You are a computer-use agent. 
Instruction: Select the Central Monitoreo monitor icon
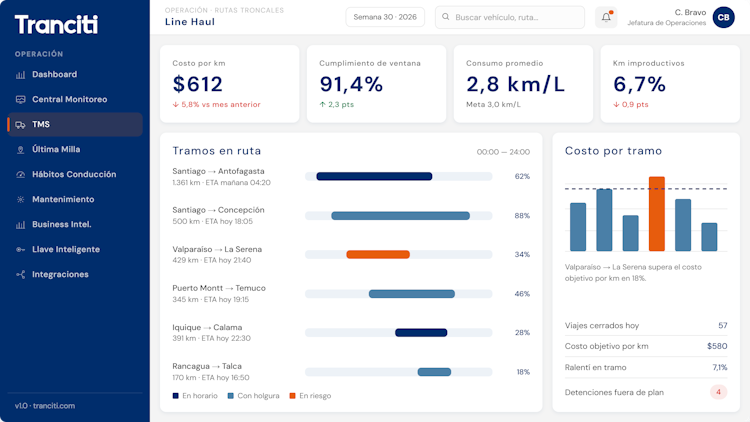(x=21, y=100)
